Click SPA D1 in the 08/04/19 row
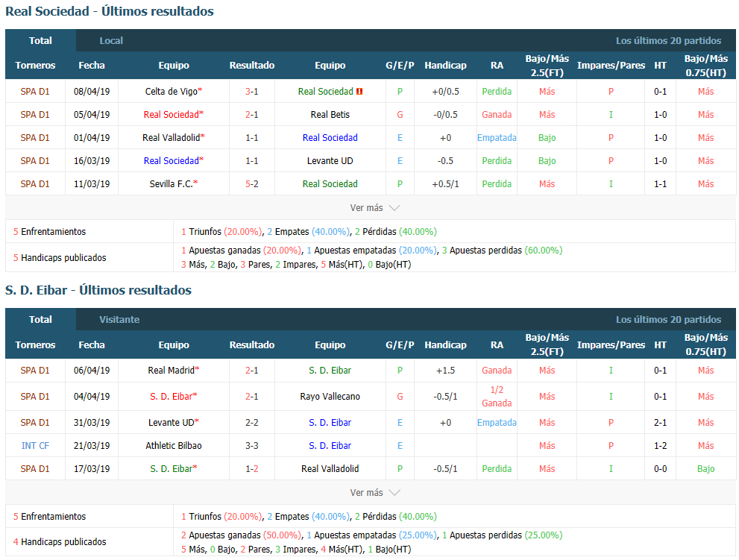 35,92
